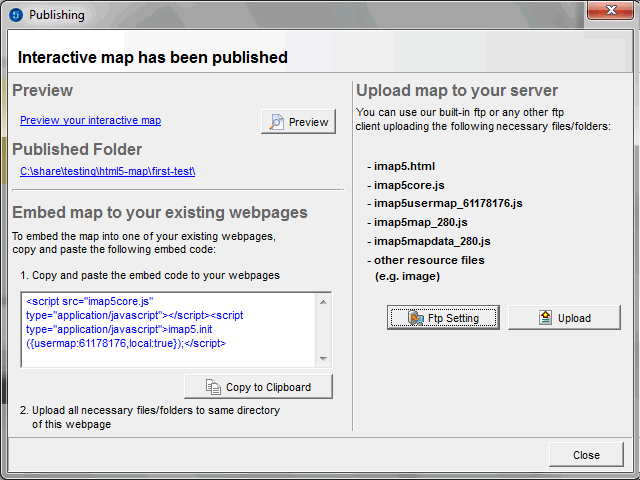Screen dimensions: 640x480
Task: Select the 'imap5.html' file entry
Action: click(x=401, y=166)
